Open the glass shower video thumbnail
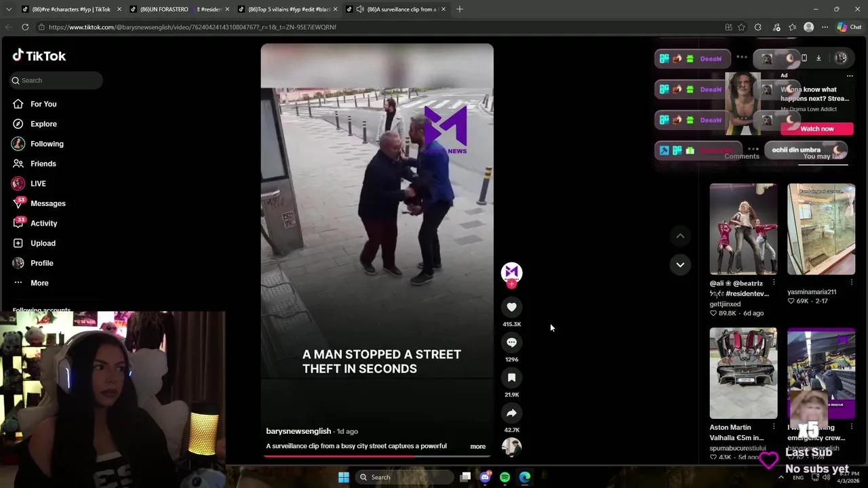The image size is (868, 488). pyautogui.click(x=821, y=229)
